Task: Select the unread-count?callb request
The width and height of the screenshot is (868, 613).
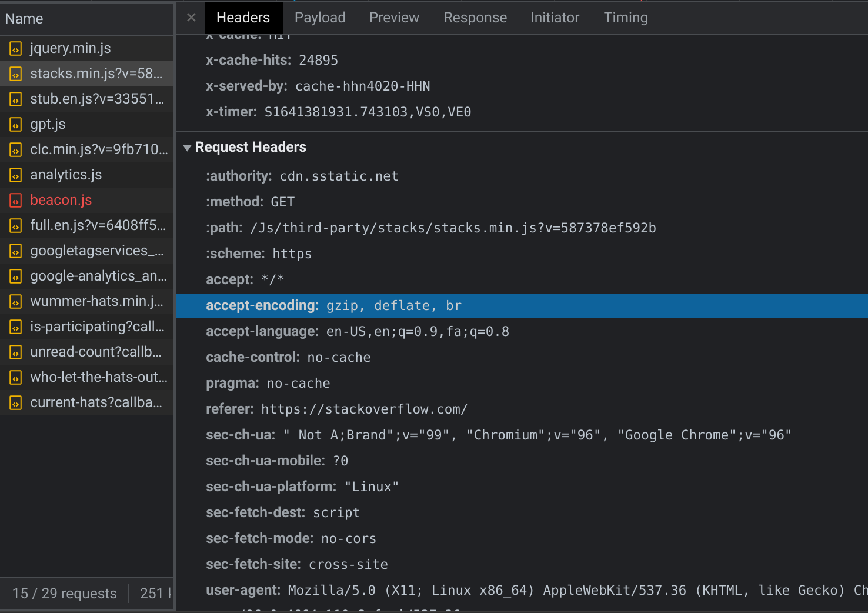Action: (x=87, y=352)
